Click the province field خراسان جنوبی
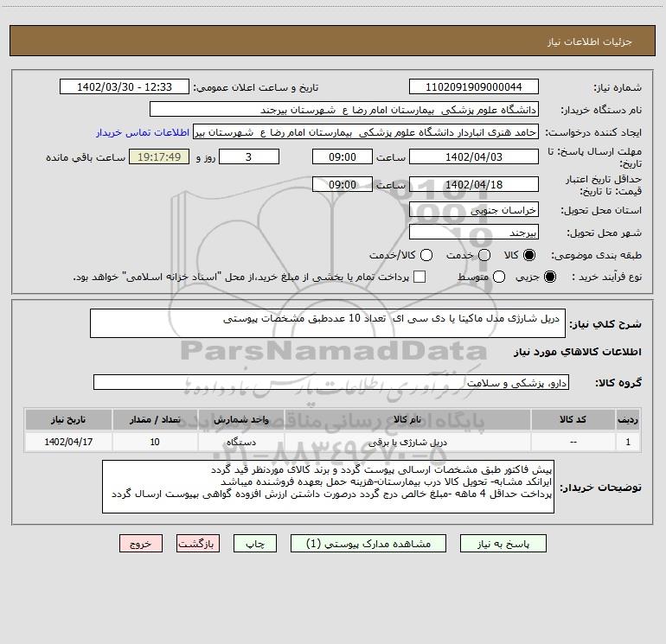Image resolution: width=666 pixels, height=644 pixels. 474,209
